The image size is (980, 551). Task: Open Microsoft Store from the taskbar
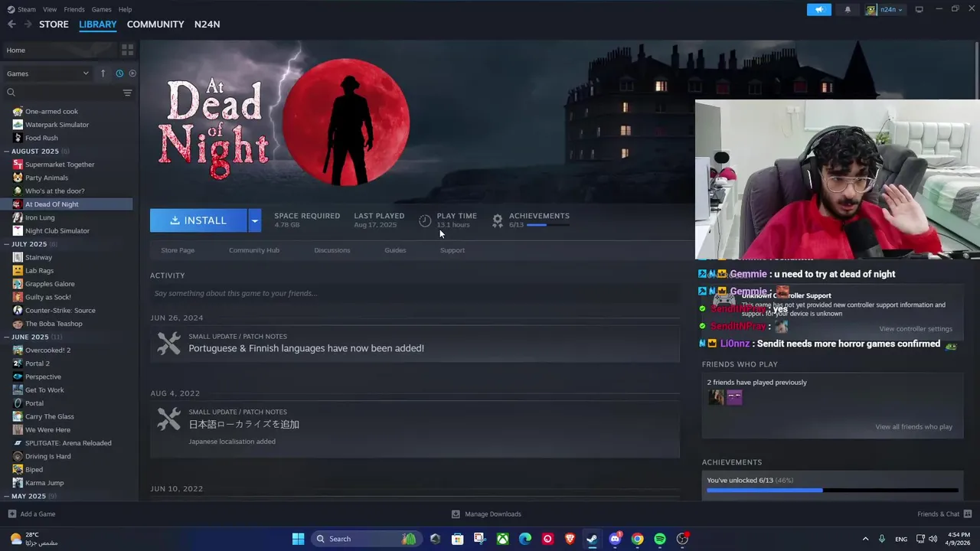click(457, 539)
